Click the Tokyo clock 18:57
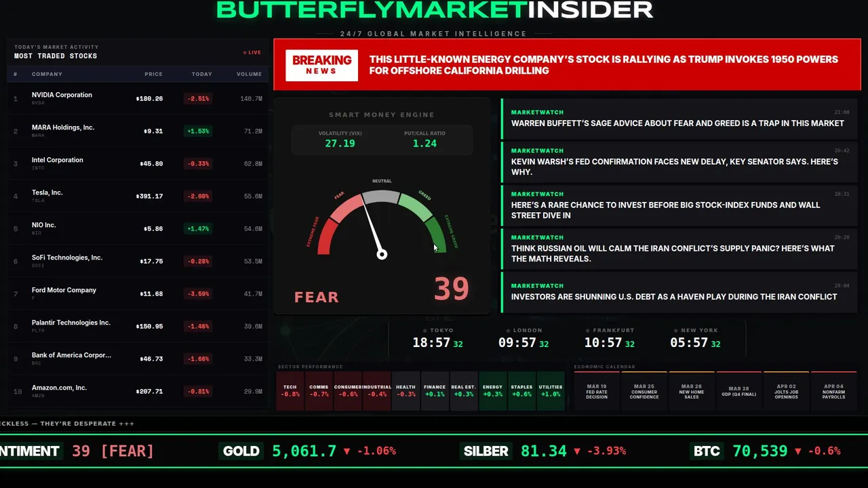Image resolution: width=868 pixels, height=488 pixels. [431, 343]
